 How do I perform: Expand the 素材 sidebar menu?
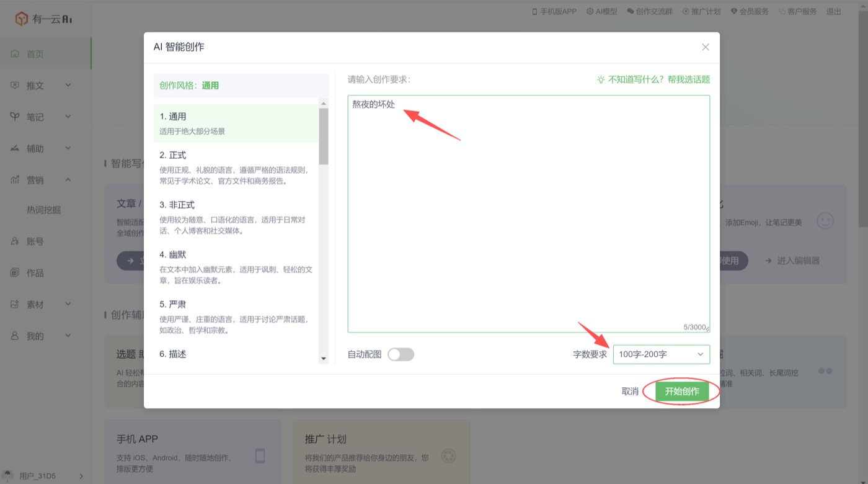(x=68, y=305)
